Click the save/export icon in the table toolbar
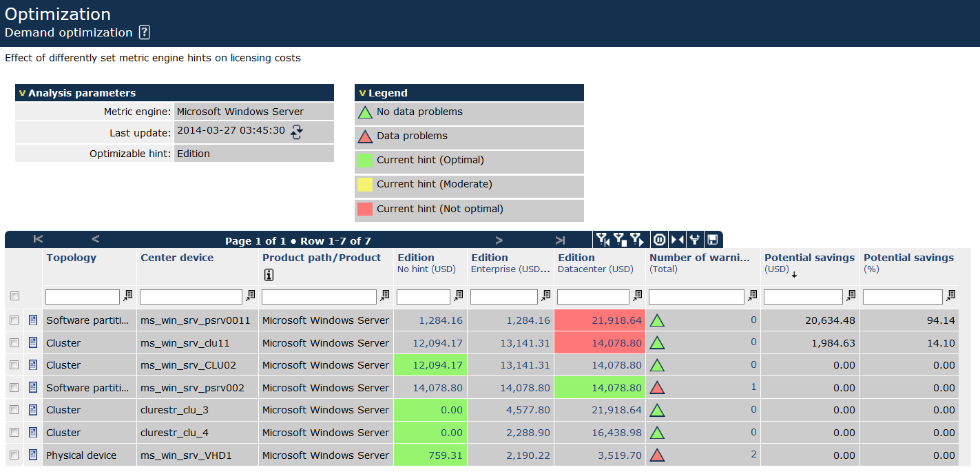 [713, 239]
